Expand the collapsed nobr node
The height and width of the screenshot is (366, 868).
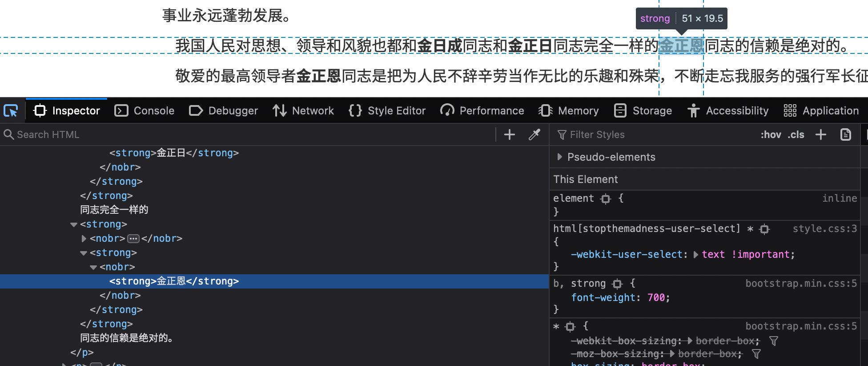84,239
